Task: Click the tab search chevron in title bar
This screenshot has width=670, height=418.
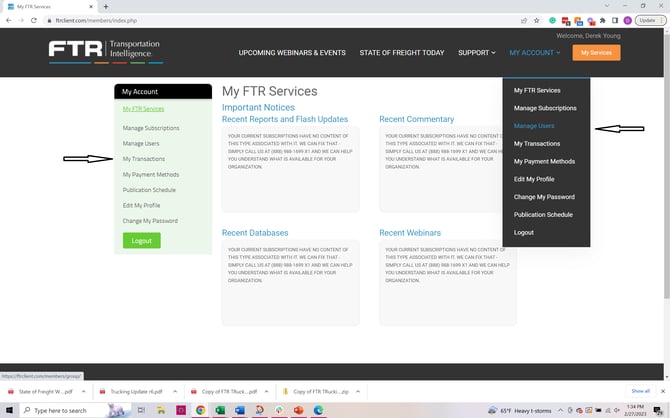Action: [x=607, y=6]
